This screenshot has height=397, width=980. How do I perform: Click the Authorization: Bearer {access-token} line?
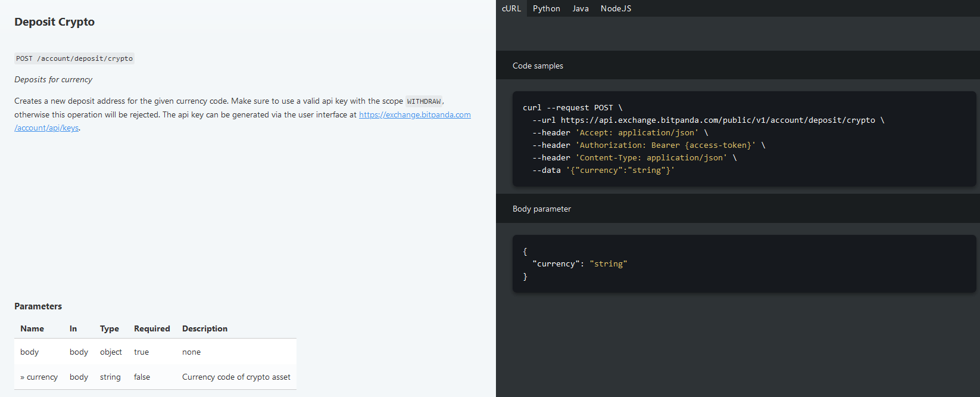coord(649,145)
